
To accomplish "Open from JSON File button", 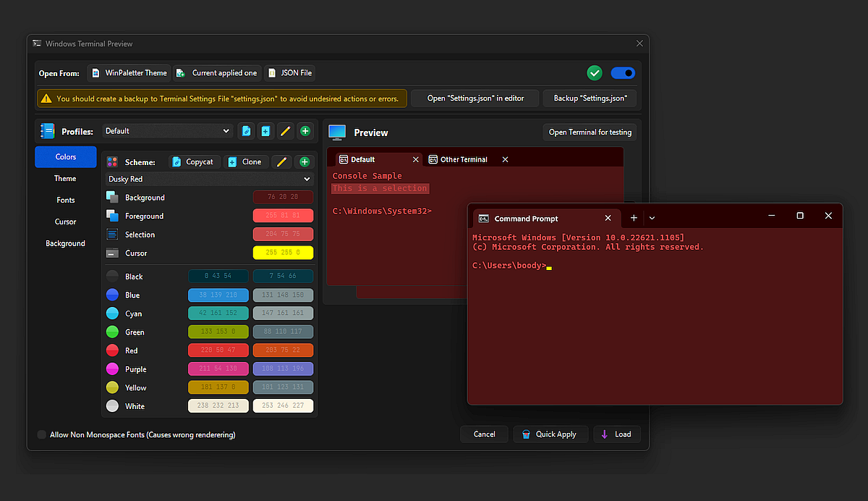I will pos(289,73).
